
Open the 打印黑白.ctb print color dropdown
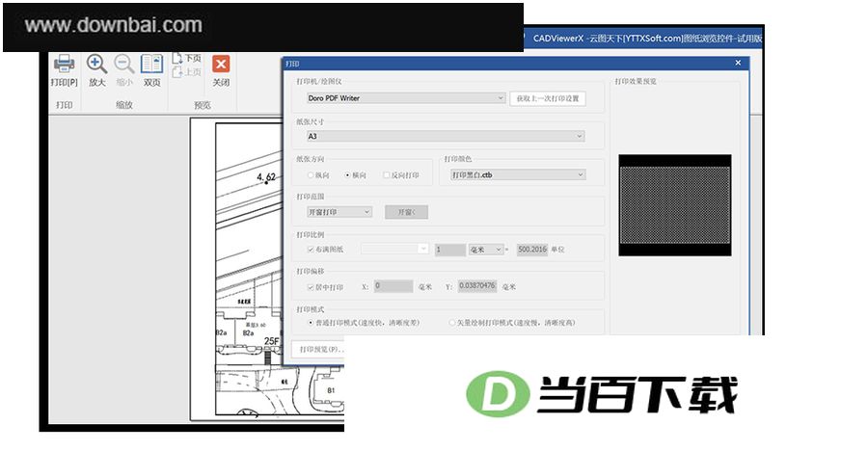click(x=518, y=174)
